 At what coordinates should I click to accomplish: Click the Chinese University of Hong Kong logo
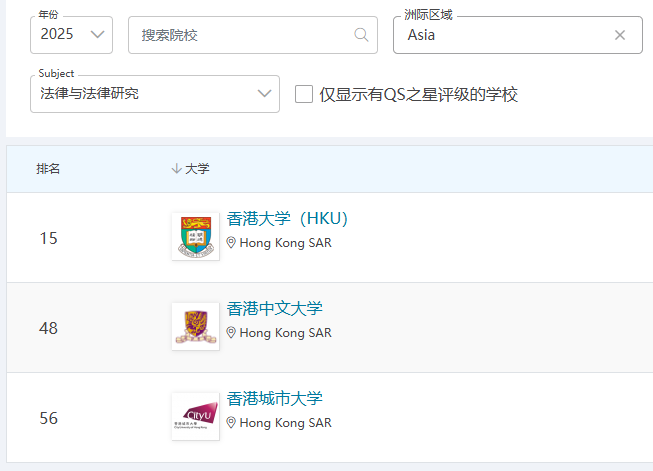[195, 326]
